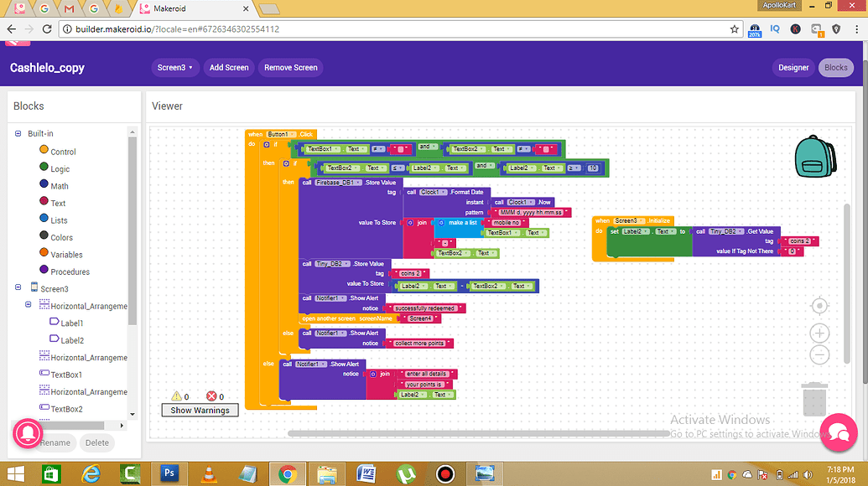
Task: Open the Screen3 screen selector dropdown
Action: click(174, 67)
